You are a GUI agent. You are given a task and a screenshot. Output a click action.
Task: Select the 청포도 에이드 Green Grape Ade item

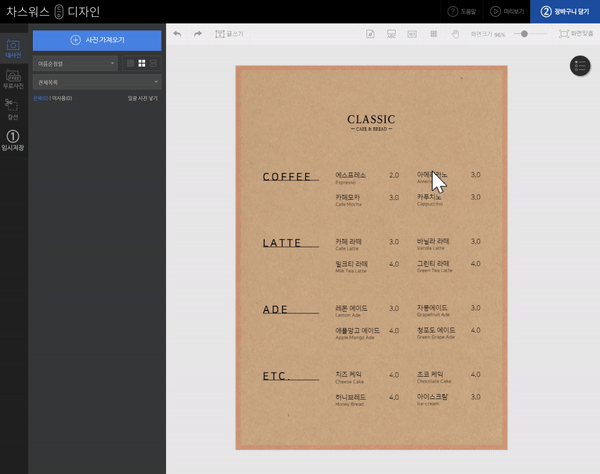pyautogui.click(x=436, y=333)
